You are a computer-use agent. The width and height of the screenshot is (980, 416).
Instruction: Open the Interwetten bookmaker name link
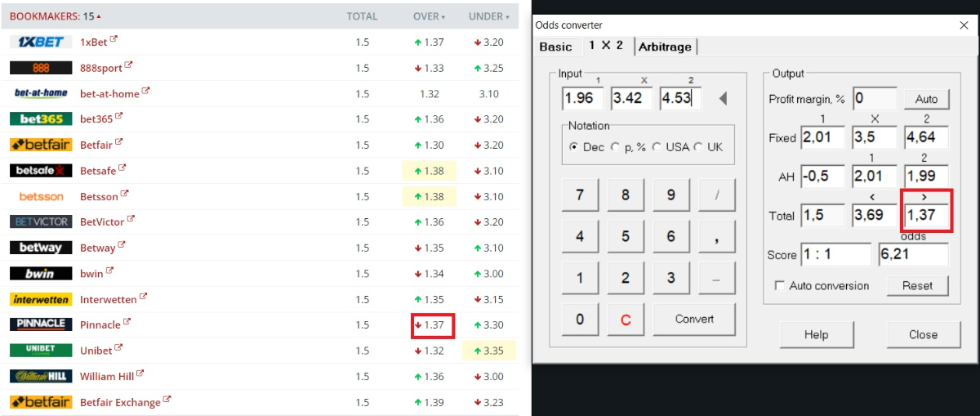[109, 299]
